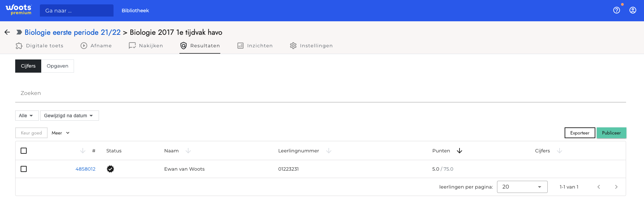Screen dimensions: 644x223
Task: Select all rows with the header checkbox
Action: [x=24, y=151]
